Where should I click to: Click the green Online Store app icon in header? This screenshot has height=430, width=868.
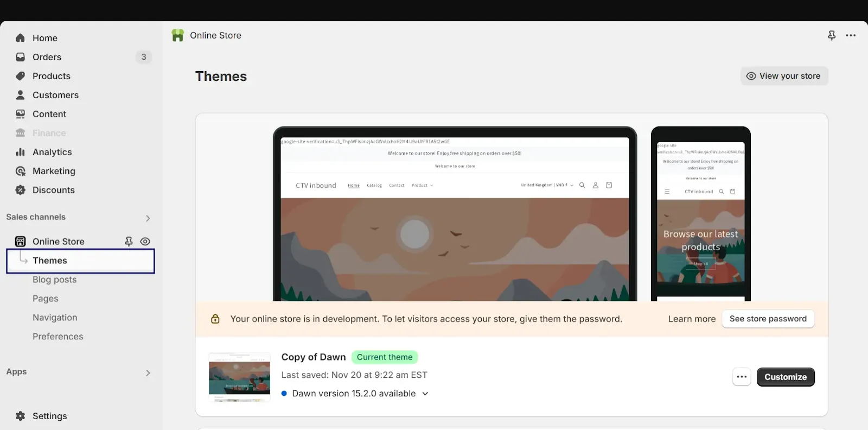pyautogui.click(x=177, y=35)
